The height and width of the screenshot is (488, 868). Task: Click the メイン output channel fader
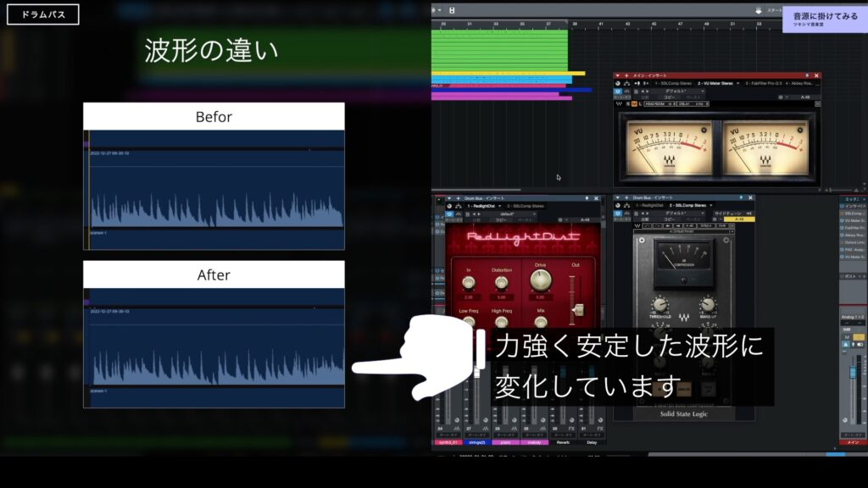click(x=853, y=372)
